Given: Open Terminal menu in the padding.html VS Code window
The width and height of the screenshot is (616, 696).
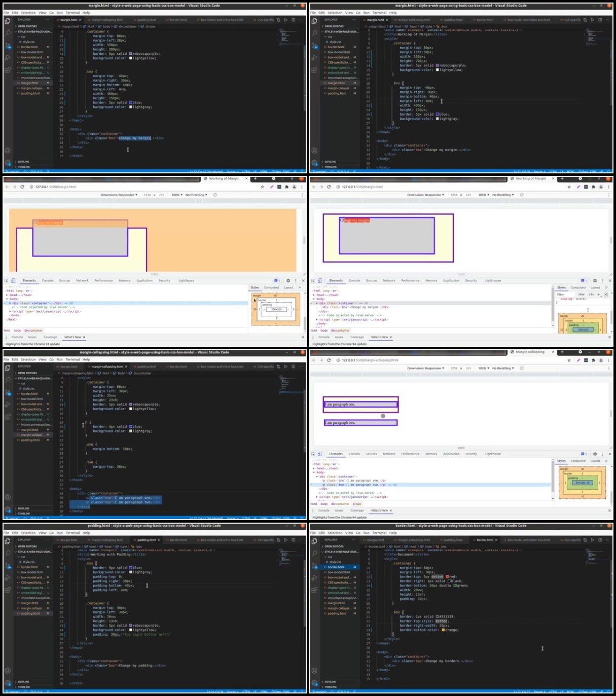Looking at the screenshot, I should tap(73, 533).
